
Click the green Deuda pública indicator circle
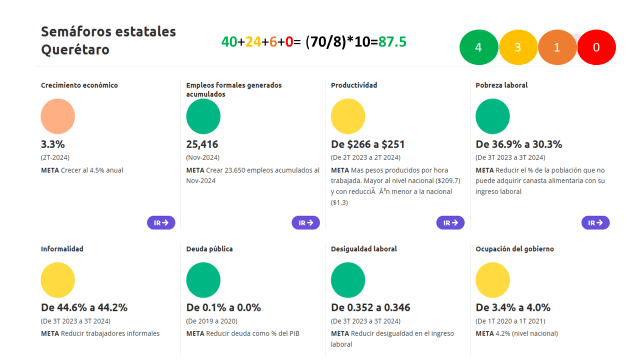coord(203,280)
